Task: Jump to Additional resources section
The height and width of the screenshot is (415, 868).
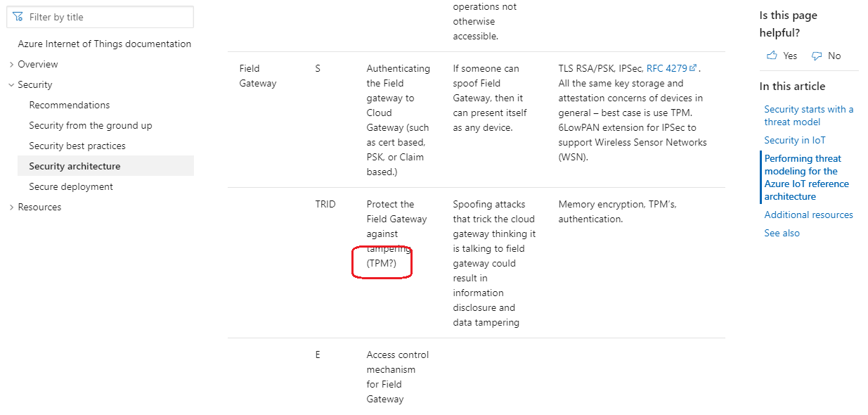Action: point(808,215)
